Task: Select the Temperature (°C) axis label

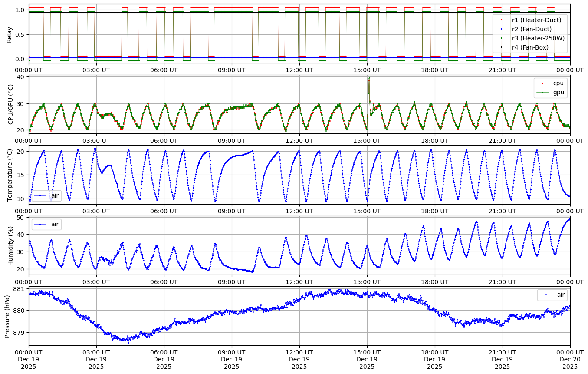Action: click(x=10, y=175)
